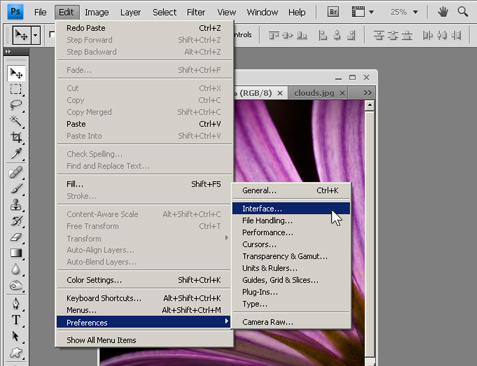Select the Custom Shape tool
Screen dimensions: 477x366
pos(16,353)
